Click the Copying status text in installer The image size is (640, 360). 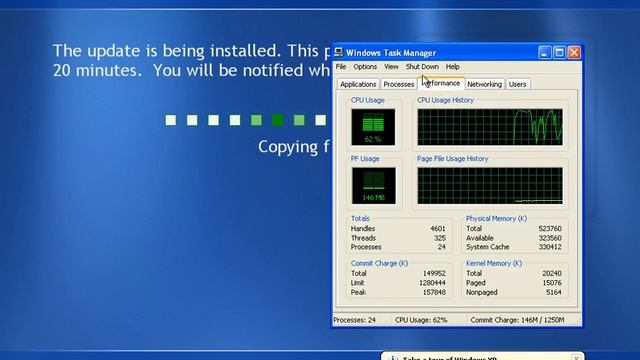294,147
